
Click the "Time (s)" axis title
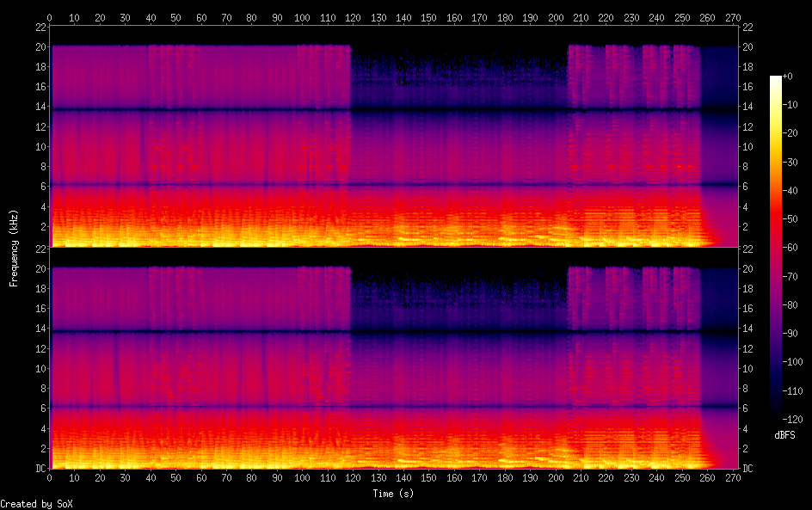coord(394,494)
